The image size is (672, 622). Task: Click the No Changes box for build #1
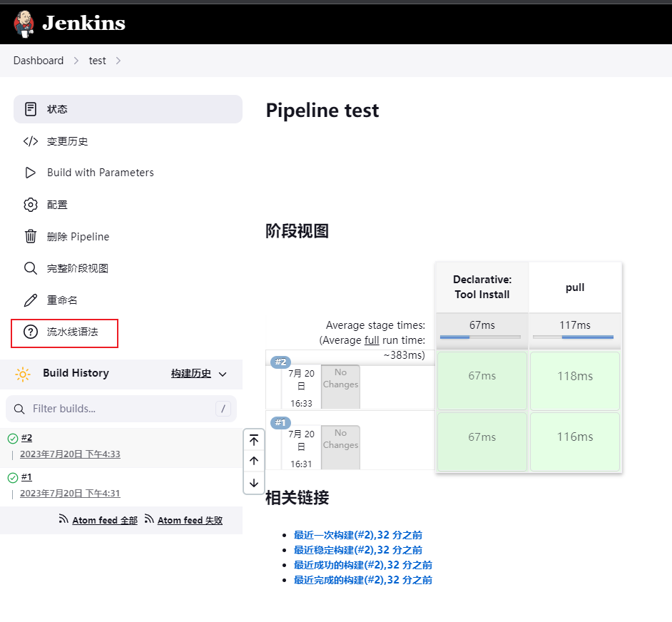(x=341, y=447)
